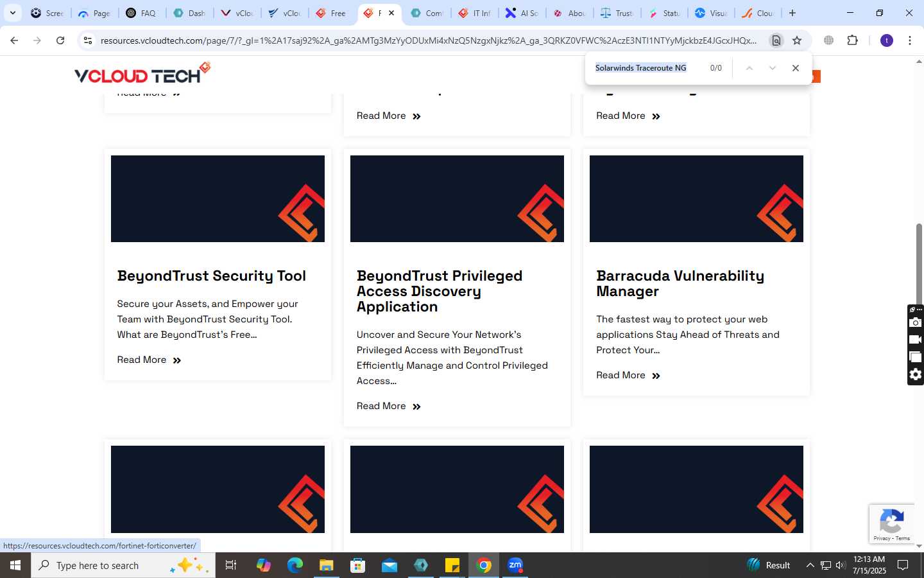Click the find bar search text field
Image resolution: width=924 pixels, height=578 pixels.
click(647, 68)
